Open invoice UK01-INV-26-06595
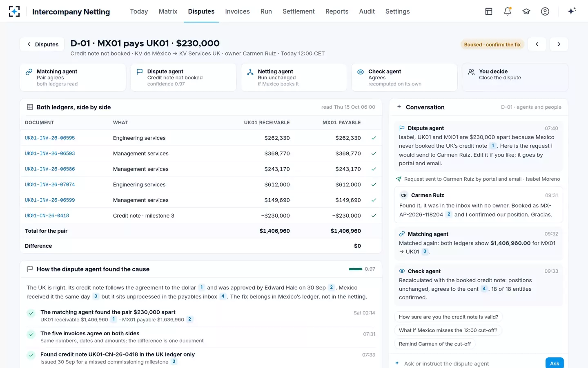The image size is (588, 368). pyautogui.click(x=50, y=138)
